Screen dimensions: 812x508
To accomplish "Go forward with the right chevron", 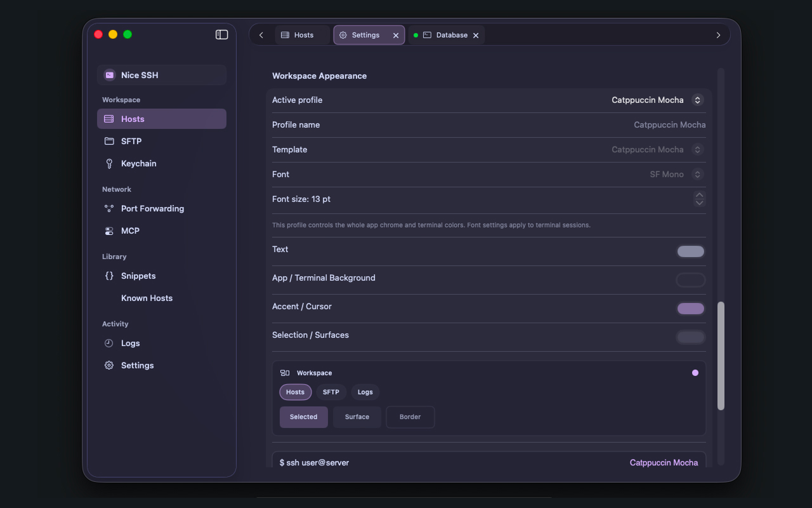I will 718,35.
